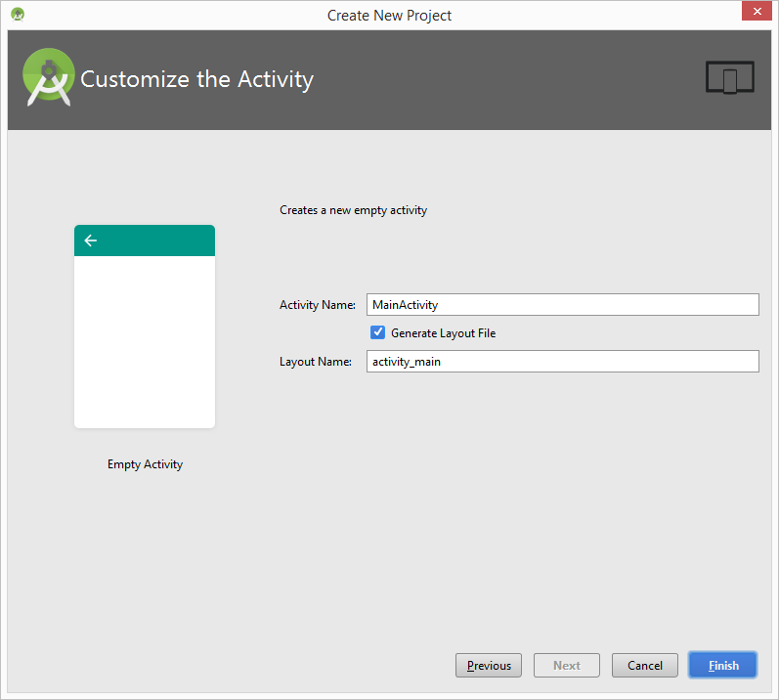This screenshot has height=700, width=779.
Task: Focus the Activity Name text field
Action: 562,305
